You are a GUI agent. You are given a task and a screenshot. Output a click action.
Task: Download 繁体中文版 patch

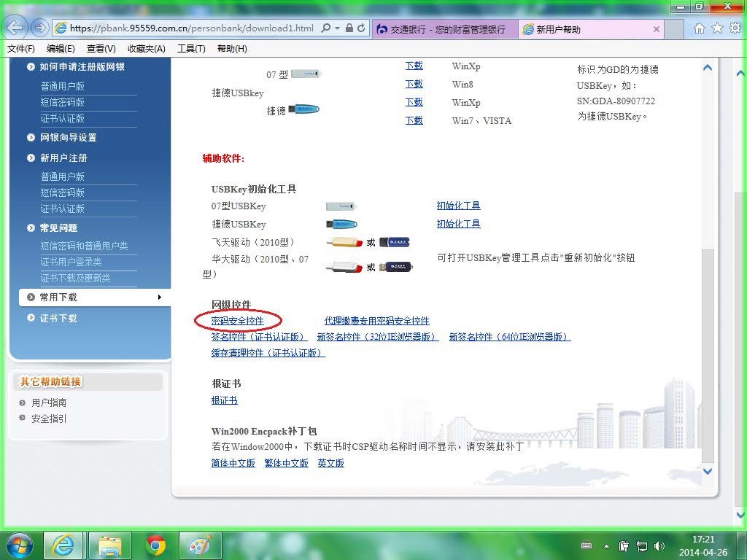[x=286, y=463]
